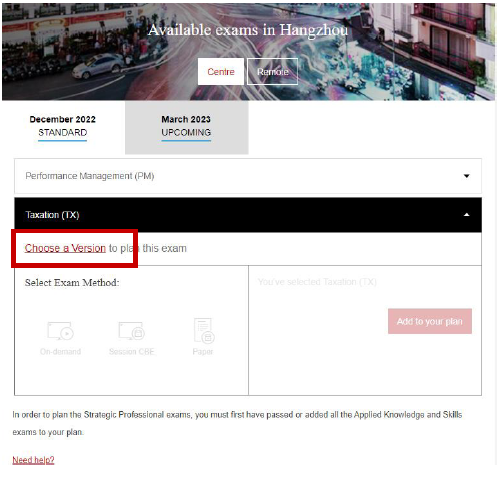499x477 pixels.
Task: Switch to Centre exams toggle
Action: coord(221,72)
